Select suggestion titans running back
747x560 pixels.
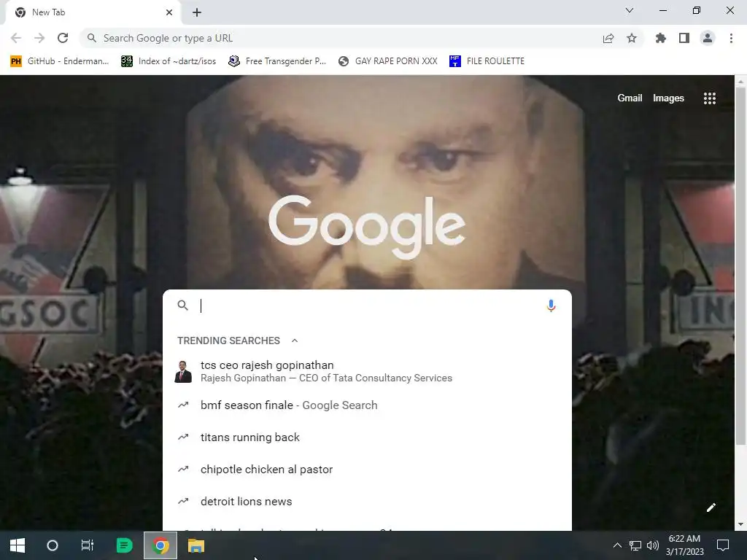click(367, 437)
